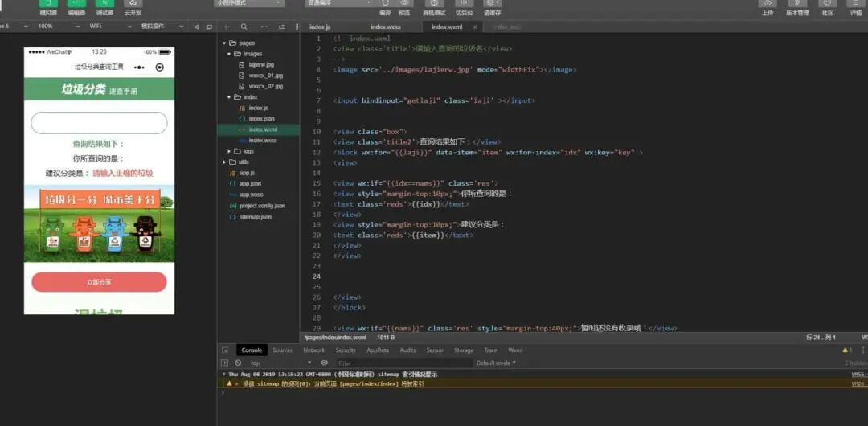Click the 切后台 switch background icon
868x426 pixels.
click(x=464, y=3)
